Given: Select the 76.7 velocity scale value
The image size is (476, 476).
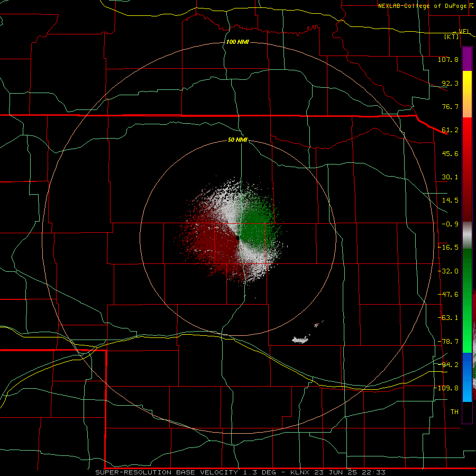Looking at the screenshot, I should point(450,106).
